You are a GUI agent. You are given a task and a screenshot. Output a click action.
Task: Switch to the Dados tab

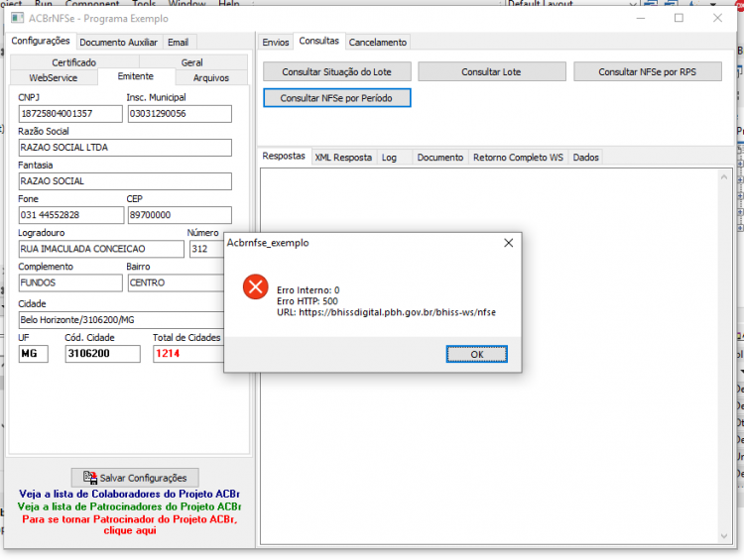[585, 158]
